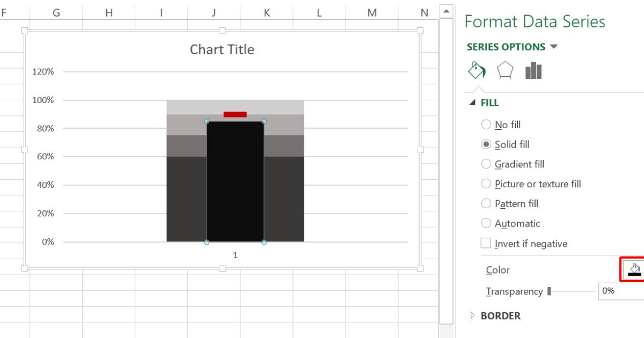Select the red dash marker in the chart
This screenshot has height=338, width=644.
(x=235, y=114)
